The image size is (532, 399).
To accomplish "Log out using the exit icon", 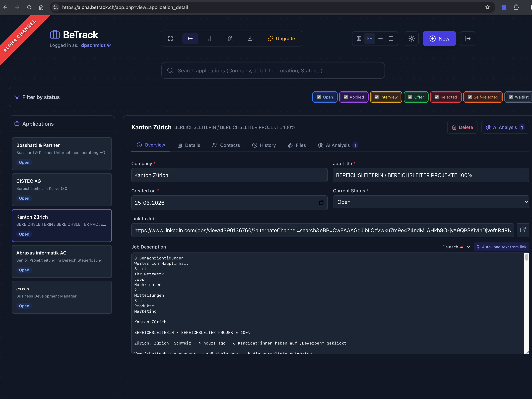I will click(467, 39).
